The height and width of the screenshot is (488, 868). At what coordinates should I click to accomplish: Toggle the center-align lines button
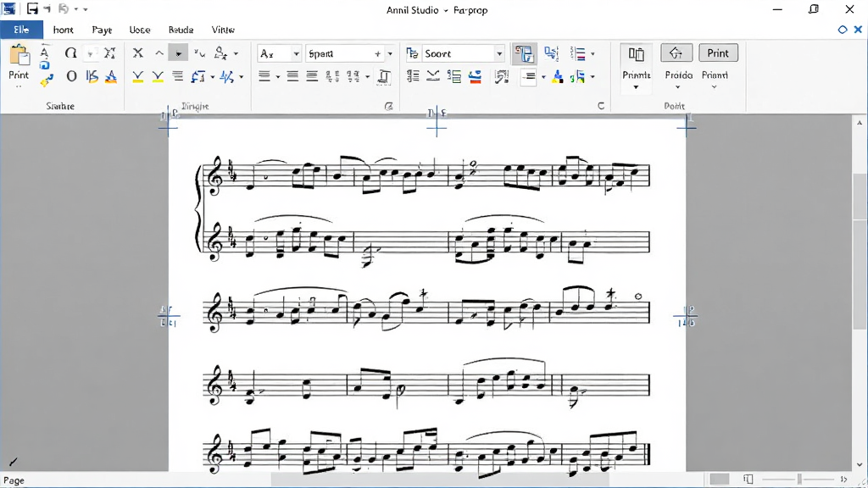coord(292,76)
